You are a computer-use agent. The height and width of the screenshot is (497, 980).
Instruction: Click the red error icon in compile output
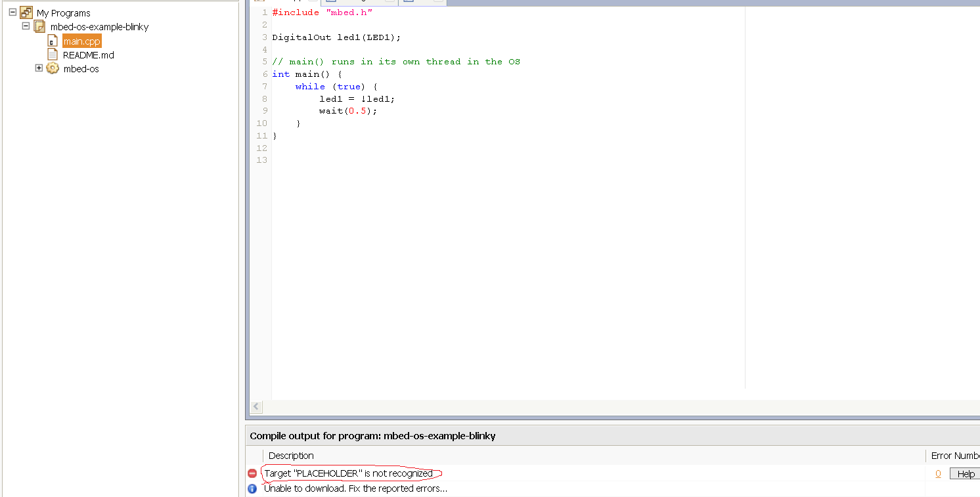pos(252,473)
